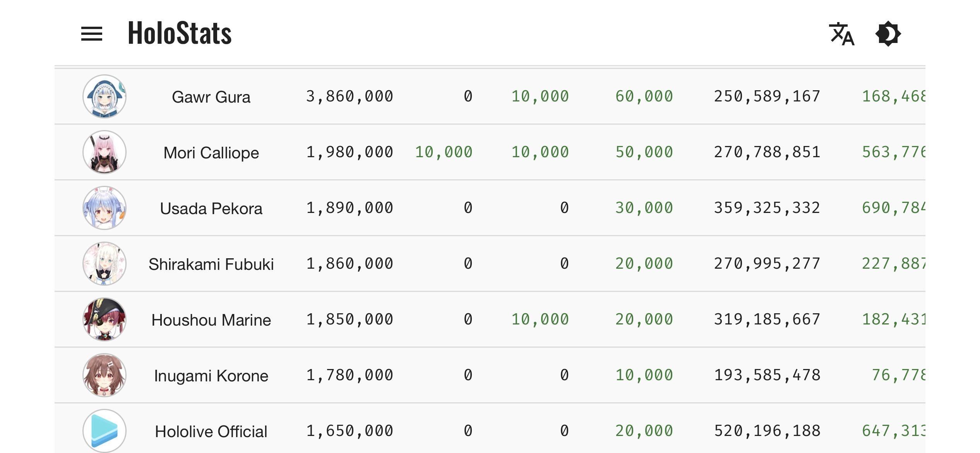This screenshot has height=453, width=980.
Task: Open the Gawr Gura channel name
Action: tap(211, 97)
